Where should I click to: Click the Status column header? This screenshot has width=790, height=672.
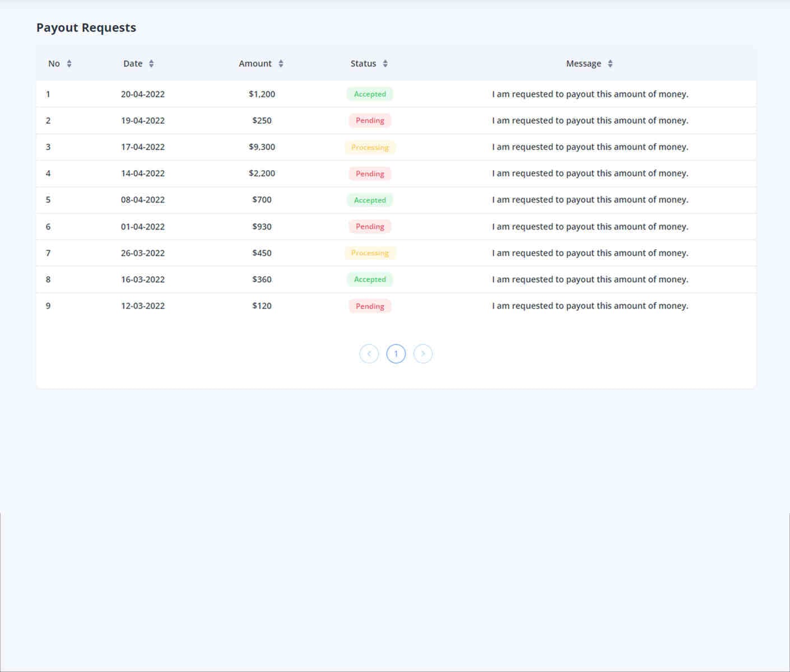click(x=363, y=63)
